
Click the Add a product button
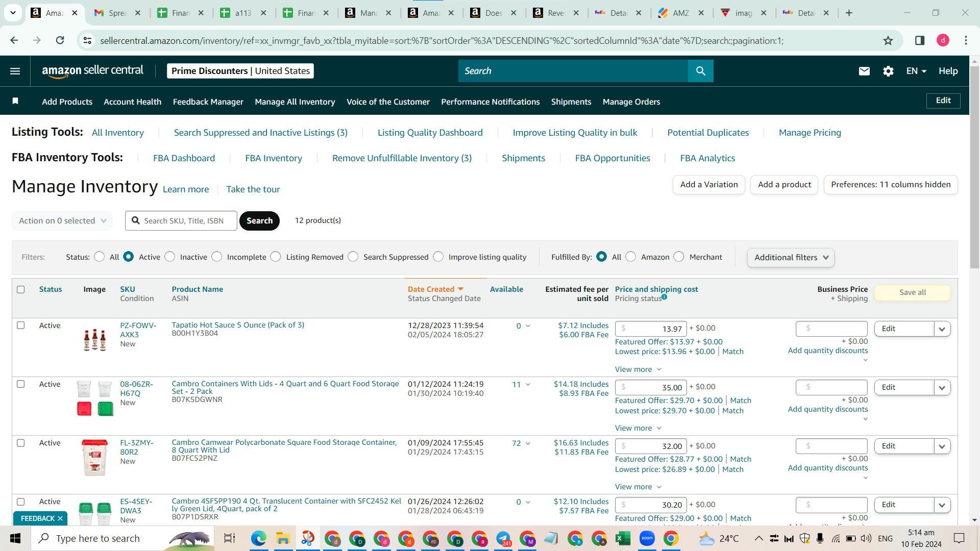pyautogui.click(x=785, y=185)
